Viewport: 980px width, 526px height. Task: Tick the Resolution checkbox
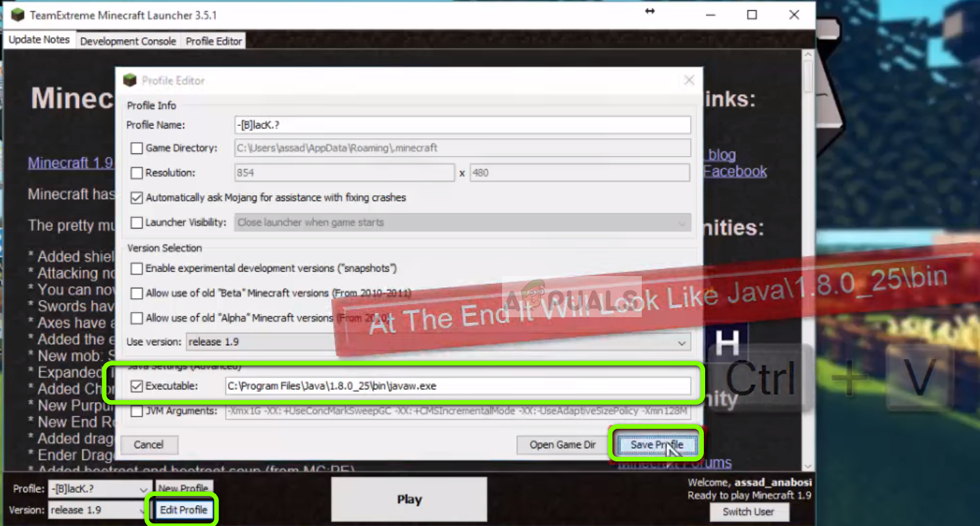coord(136,173)
